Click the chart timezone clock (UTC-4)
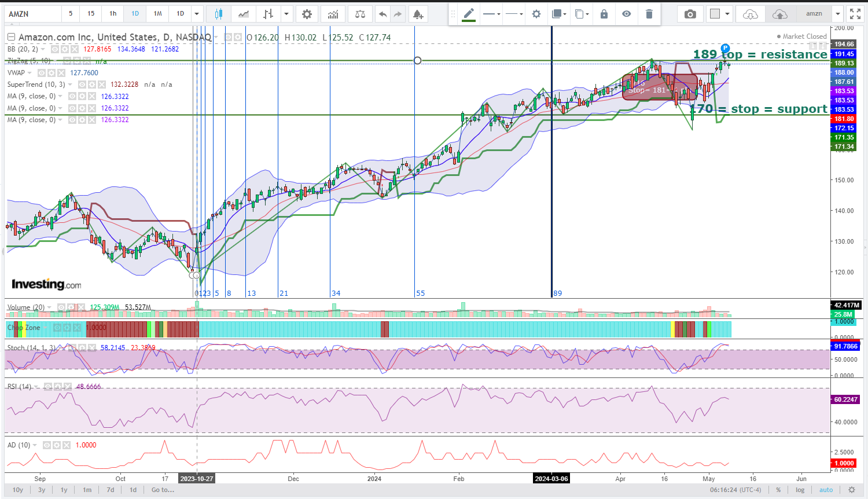The height and width of the screenshot is (499, 868). point(735,490)
